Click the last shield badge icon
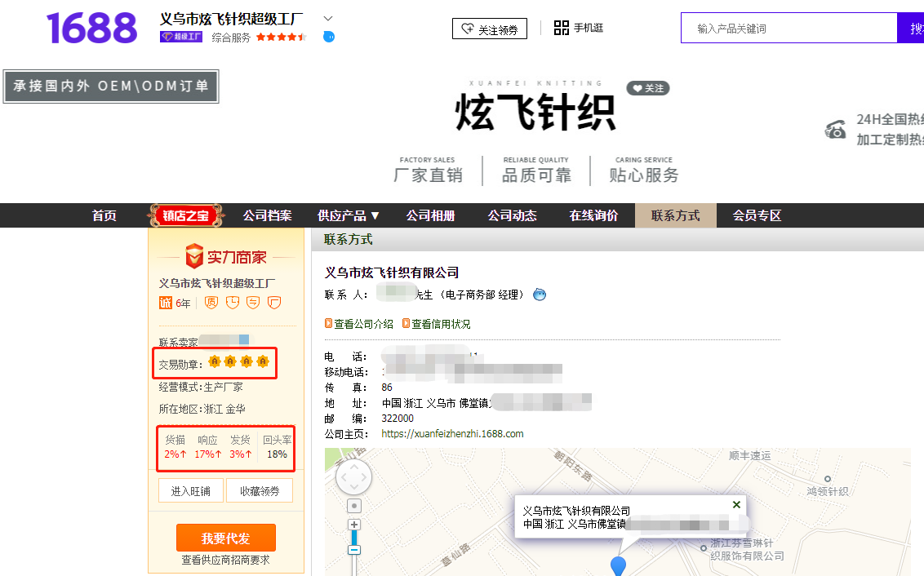The width and height of the screenshot is (924, 576). [274, 303]
